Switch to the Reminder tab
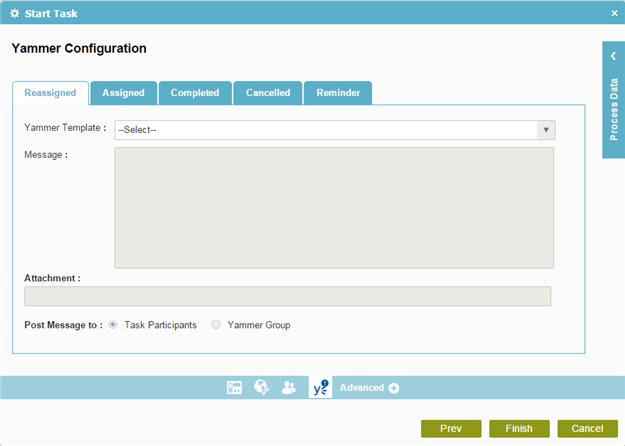This screenshot has height=446, width=625. pos(338,93)
